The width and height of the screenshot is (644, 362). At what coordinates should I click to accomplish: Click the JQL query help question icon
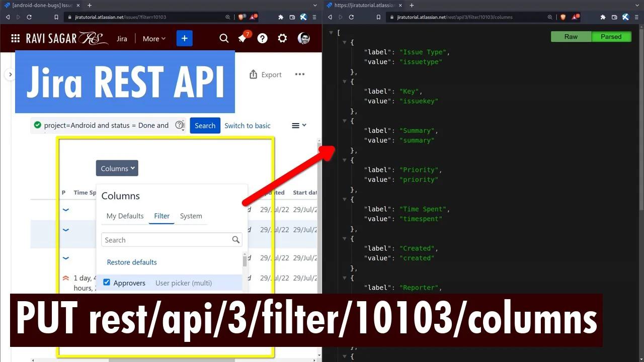coord(180,125)
